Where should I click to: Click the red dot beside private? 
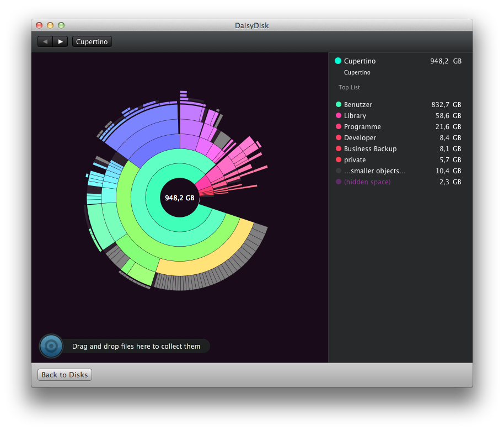point(339,159)
